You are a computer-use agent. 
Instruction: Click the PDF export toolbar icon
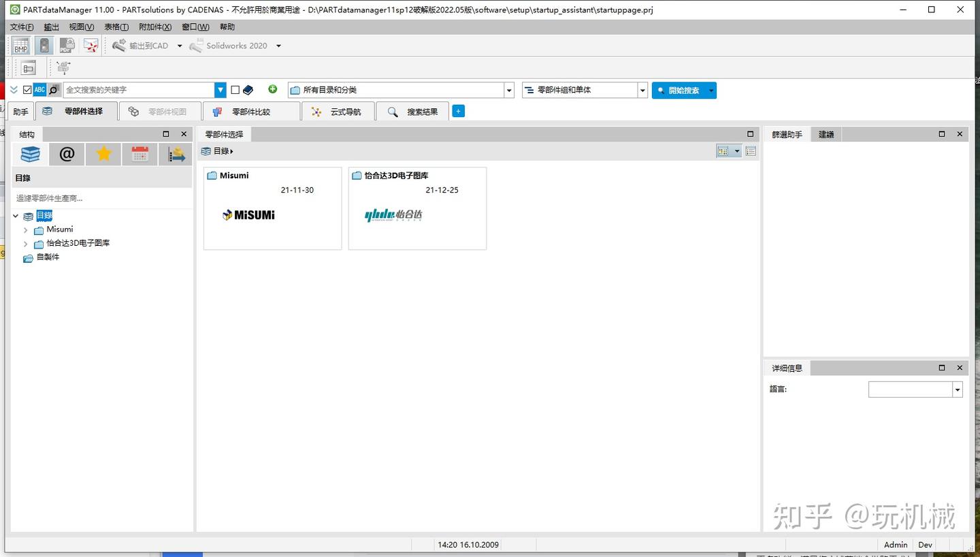click(x=67, y=46)
